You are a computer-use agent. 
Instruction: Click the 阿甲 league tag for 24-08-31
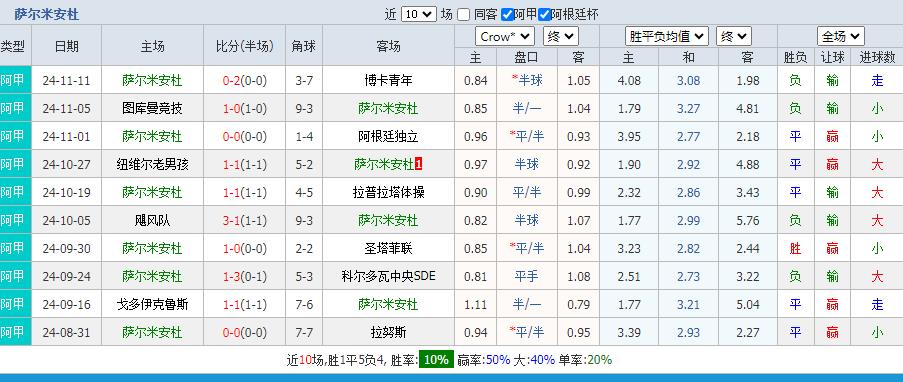(x=13, y=332)
